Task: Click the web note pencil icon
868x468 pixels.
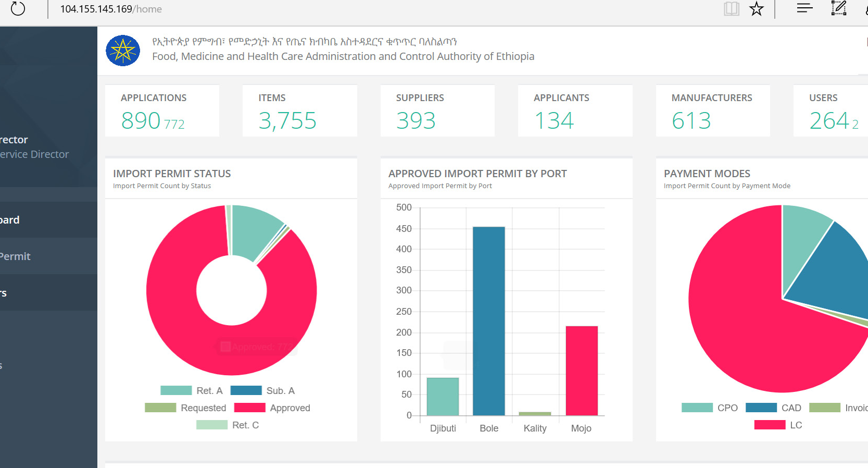Action: point(838,8)
